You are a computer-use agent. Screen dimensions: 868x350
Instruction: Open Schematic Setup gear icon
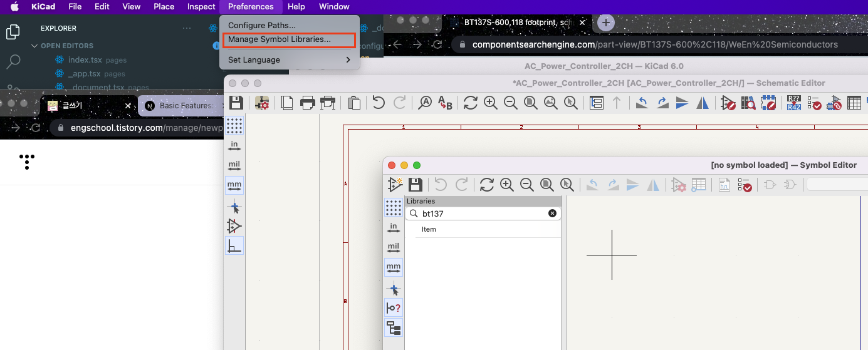(x=262, y=103)
